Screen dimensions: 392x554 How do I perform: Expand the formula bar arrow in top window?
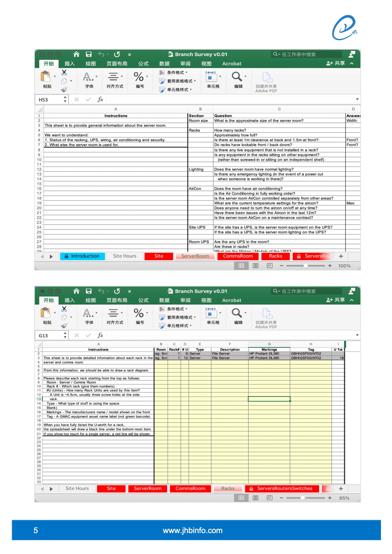pos(357,99)
